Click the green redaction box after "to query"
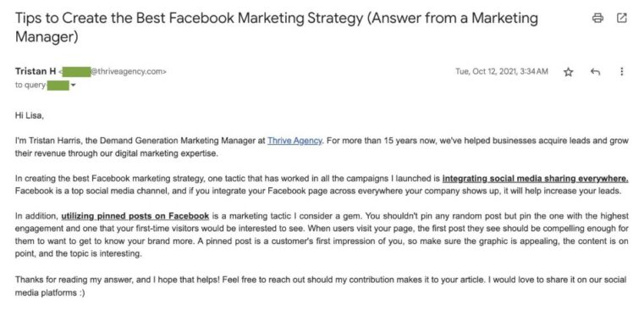 [x=58, y=86]
